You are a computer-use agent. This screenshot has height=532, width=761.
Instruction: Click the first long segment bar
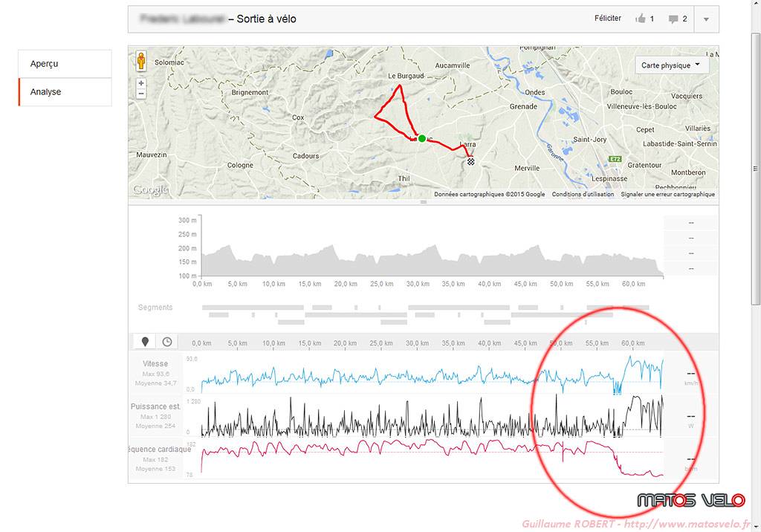(253, 308)
